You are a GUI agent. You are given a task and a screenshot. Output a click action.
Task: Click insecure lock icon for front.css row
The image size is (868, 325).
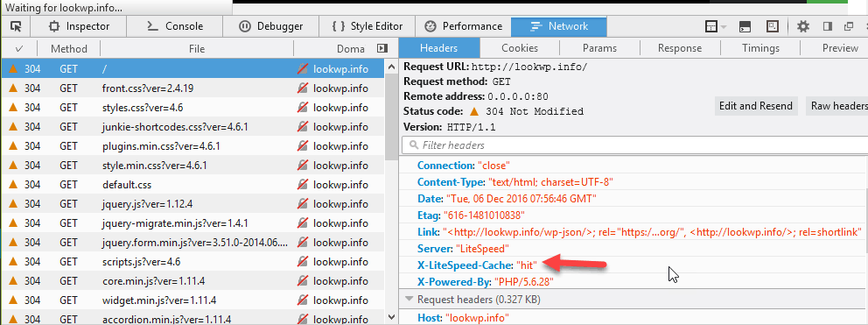(302, 88)
